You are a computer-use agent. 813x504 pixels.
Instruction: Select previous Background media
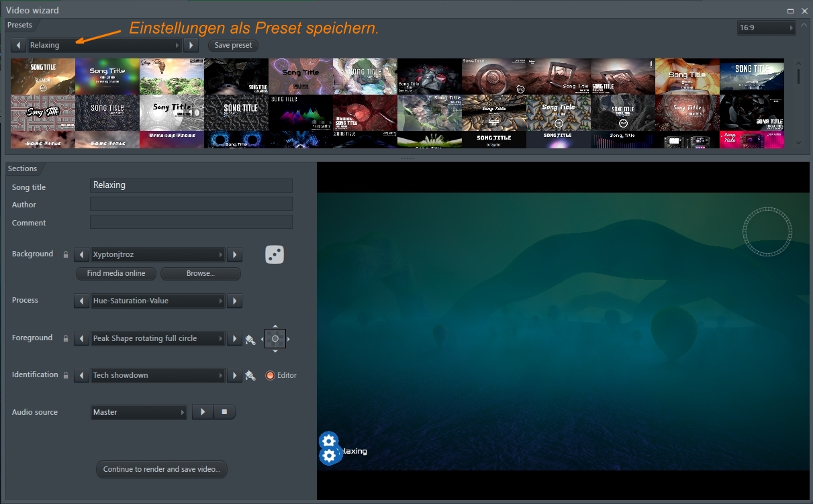coord(81,255)
